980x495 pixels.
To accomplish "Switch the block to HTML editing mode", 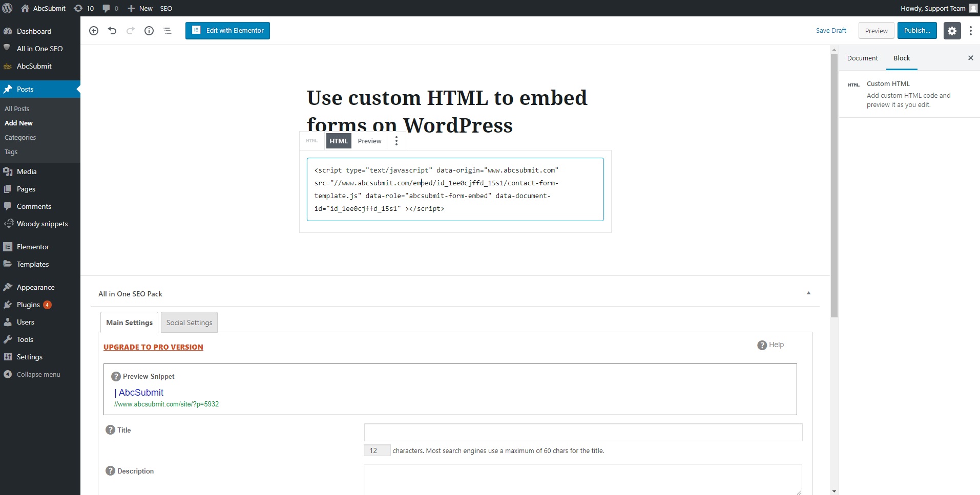I will pyautogui.click(x=339, y=141).
